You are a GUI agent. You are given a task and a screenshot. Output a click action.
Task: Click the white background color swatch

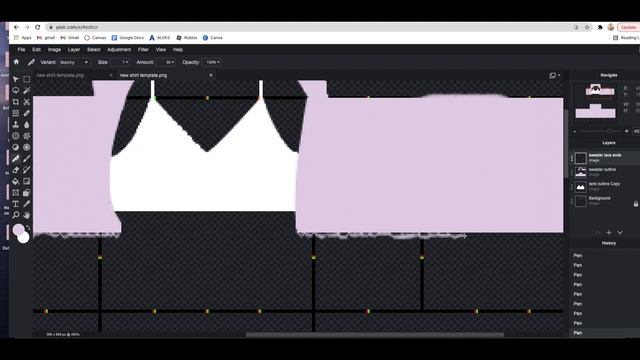pyautogui.click(x=24, y=237)
